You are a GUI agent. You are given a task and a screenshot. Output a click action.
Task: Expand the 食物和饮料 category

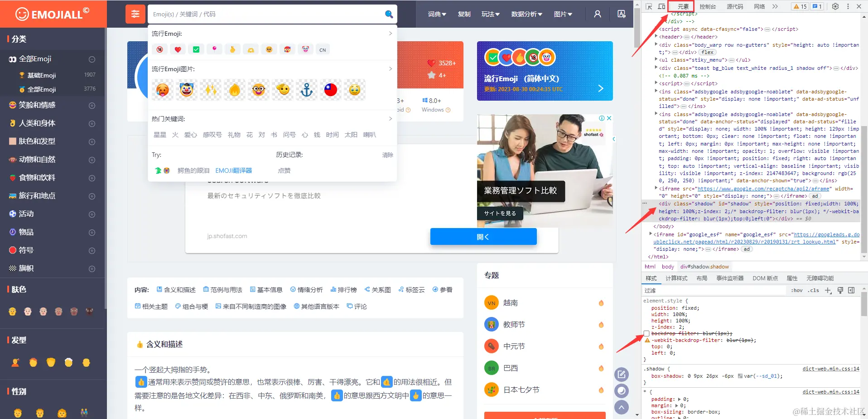(x=92, y=178)
